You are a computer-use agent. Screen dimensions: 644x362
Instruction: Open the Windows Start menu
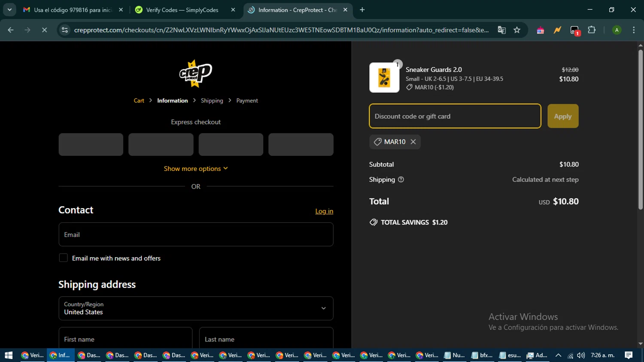[x=9, y=355]
